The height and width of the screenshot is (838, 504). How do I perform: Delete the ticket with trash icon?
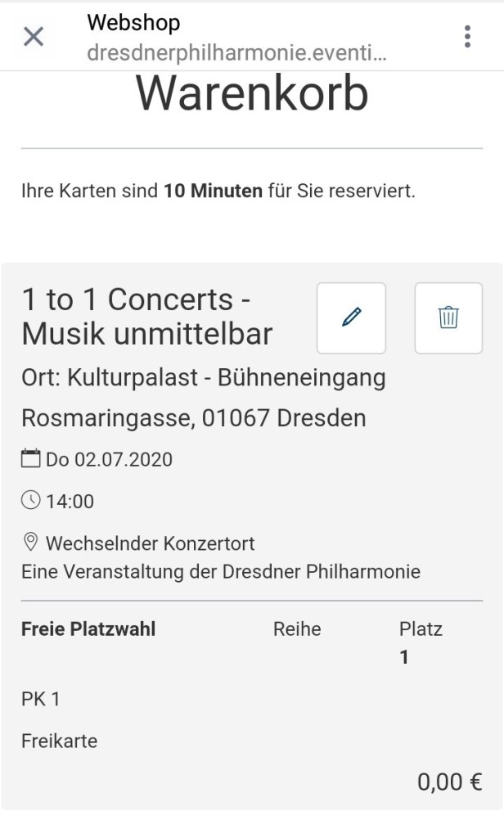click(448, 318)
